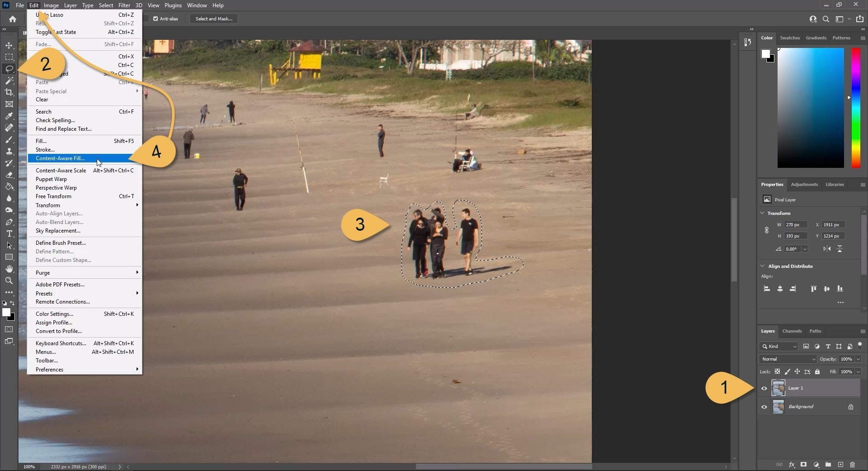Switch to the Swatches tab
The image size is (868, 471).
click(x=790, y=38)
